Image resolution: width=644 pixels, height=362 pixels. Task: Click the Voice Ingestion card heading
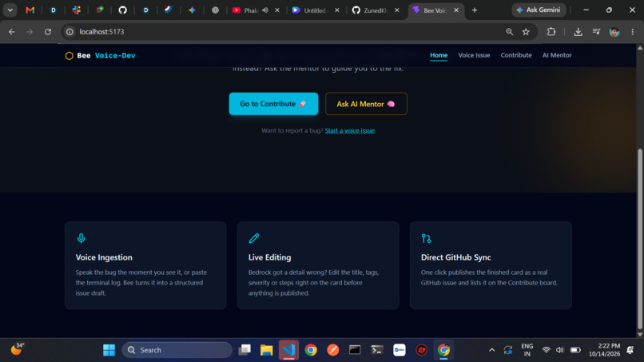point(104,257)
